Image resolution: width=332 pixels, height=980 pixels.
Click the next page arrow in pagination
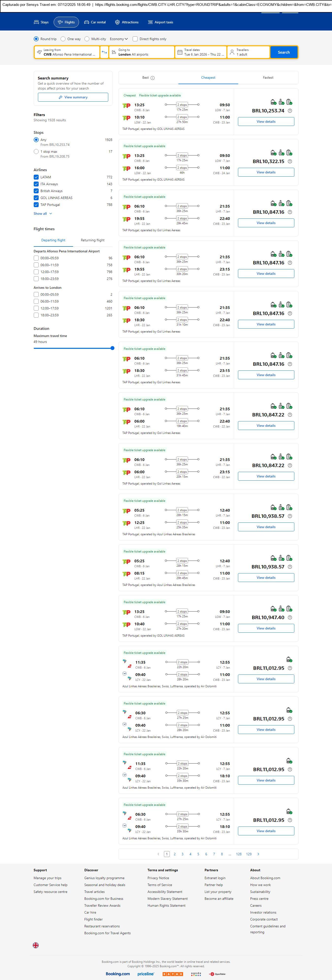258,854
